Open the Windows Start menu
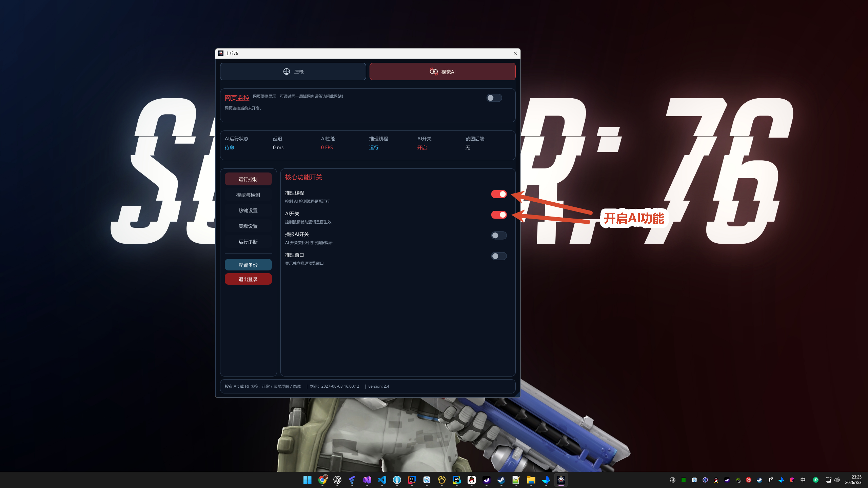 pos(308,480)
